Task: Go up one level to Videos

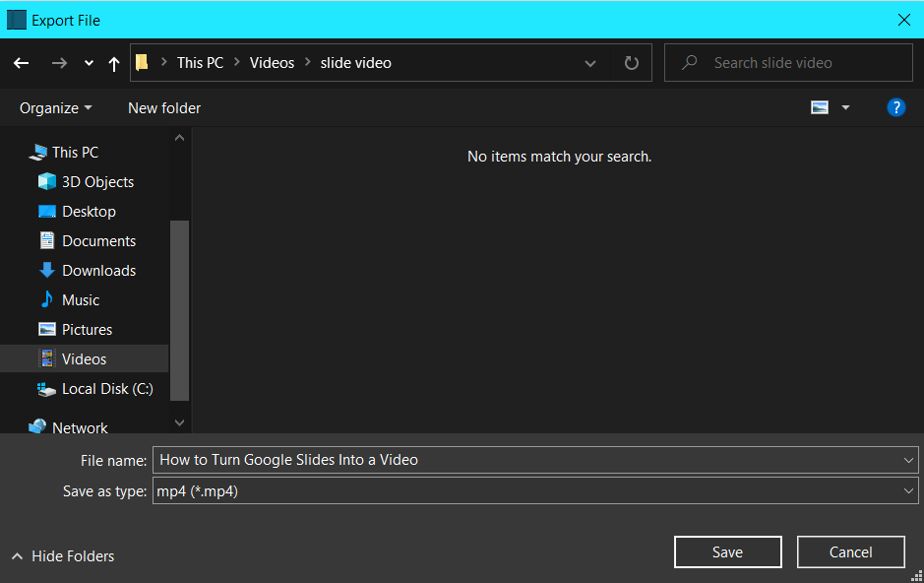Action: pos(113,62)
